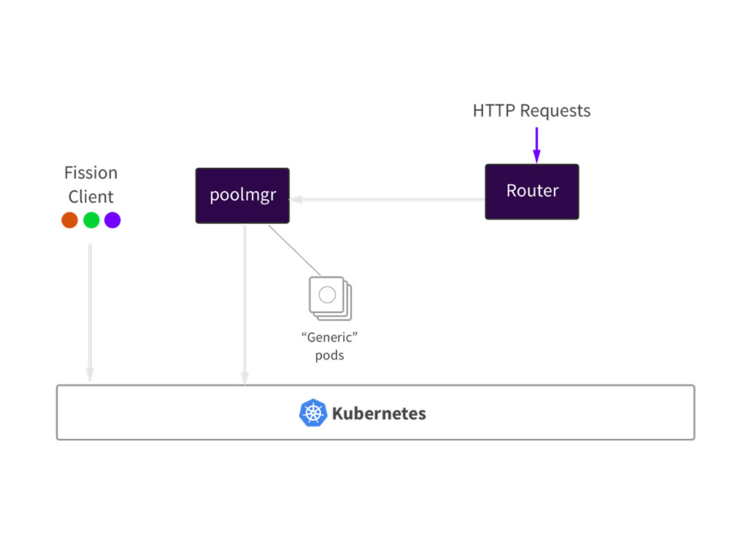Select the green Fission client dot
This screenshot has height=560, width=747.
click(91, 220)
